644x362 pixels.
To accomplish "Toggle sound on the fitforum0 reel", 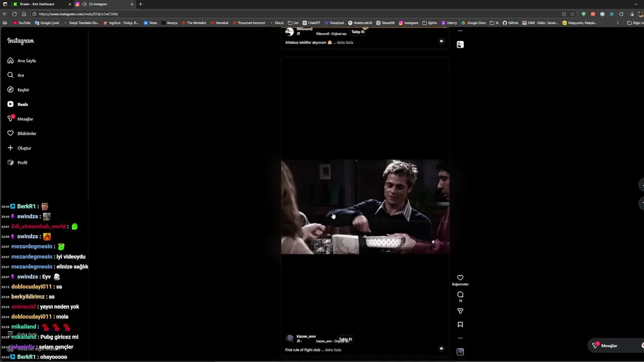I will [x=442, y=41].
